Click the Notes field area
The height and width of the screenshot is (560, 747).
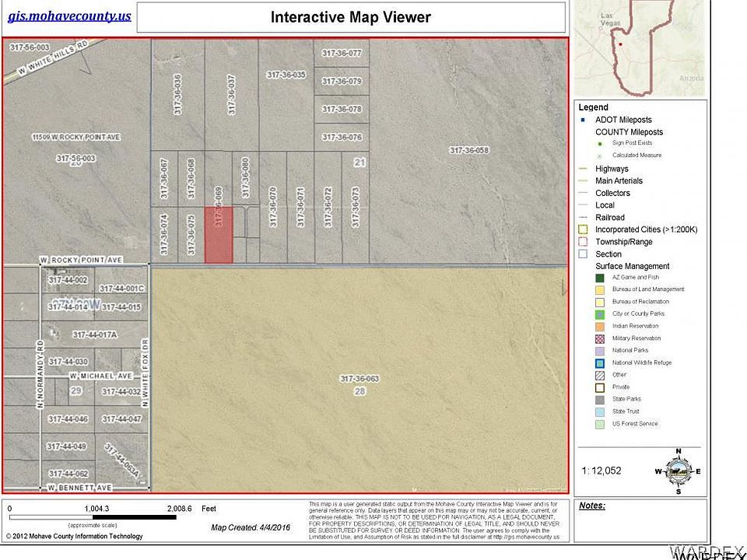click(640, 520)
